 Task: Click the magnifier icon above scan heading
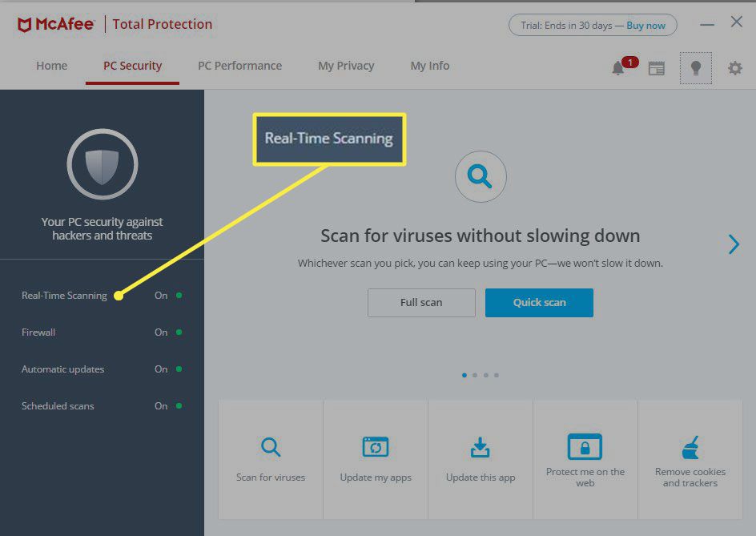[481, 177]
